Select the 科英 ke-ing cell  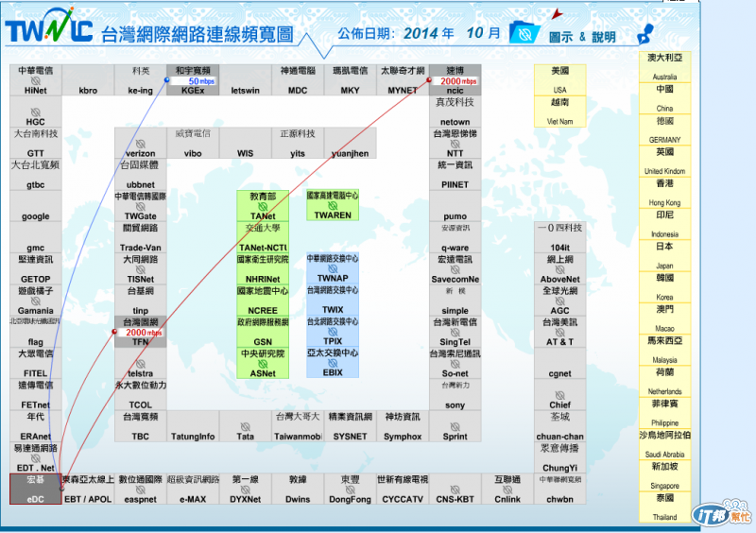click(x=141, y=80)
